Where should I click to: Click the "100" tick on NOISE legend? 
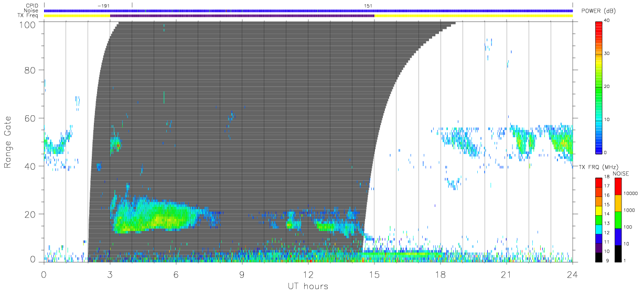627,227
